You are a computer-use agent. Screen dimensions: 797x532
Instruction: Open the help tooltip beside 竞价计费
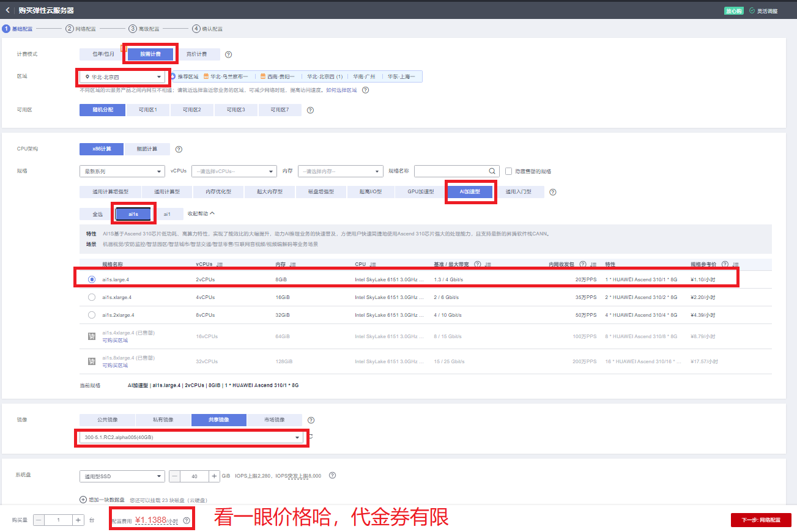228,54
